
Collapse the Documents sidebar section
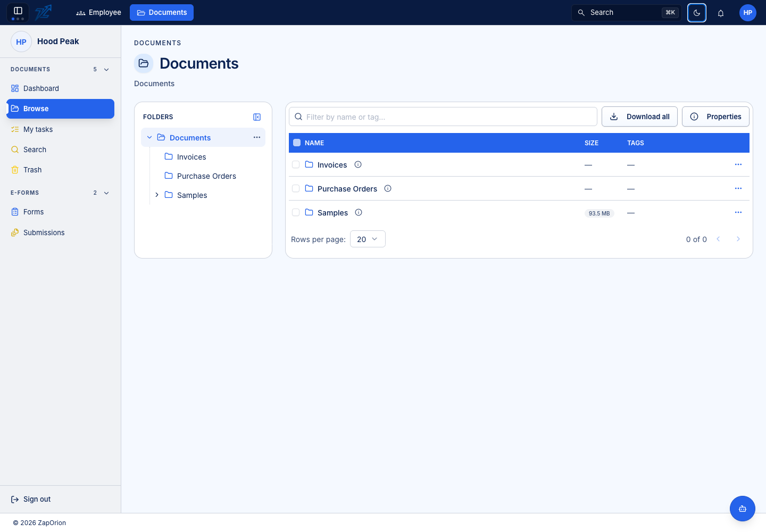(x=106, y=69)
